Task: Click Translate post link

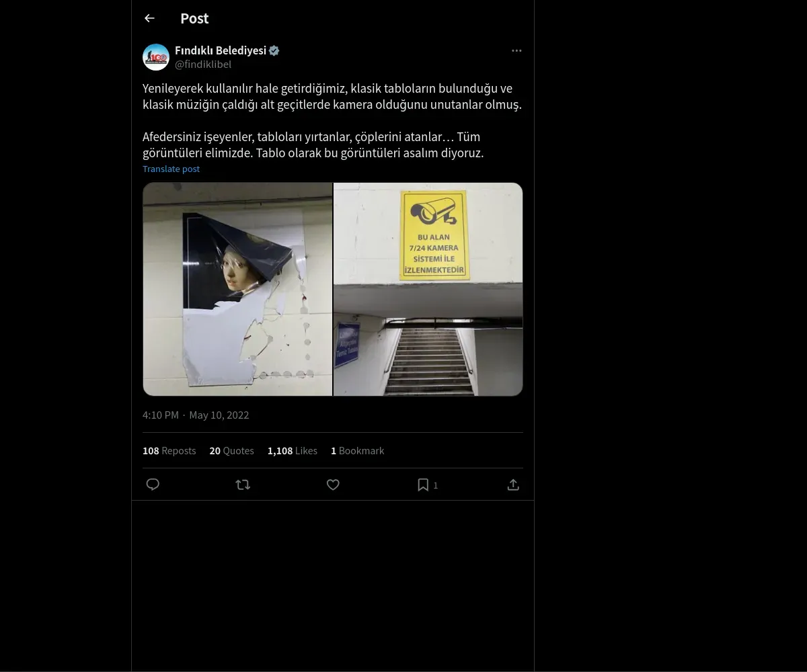Action: (171, 169)
